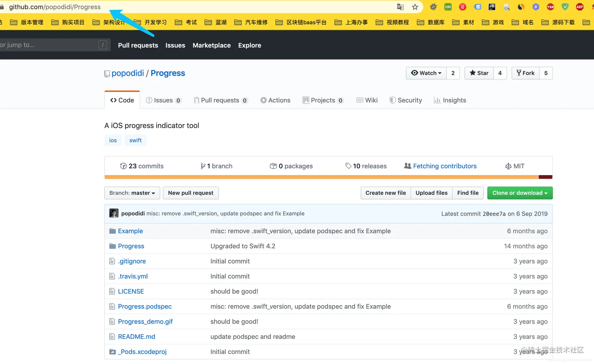
Task: Open the magnifier document extension icon
Action: click(506, 7)
